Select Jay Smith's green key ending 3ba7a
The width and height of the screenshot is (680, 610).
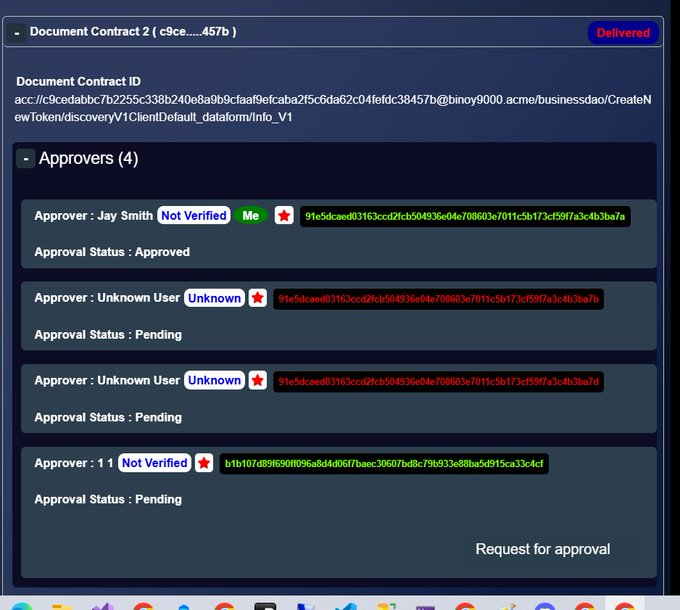465,216
